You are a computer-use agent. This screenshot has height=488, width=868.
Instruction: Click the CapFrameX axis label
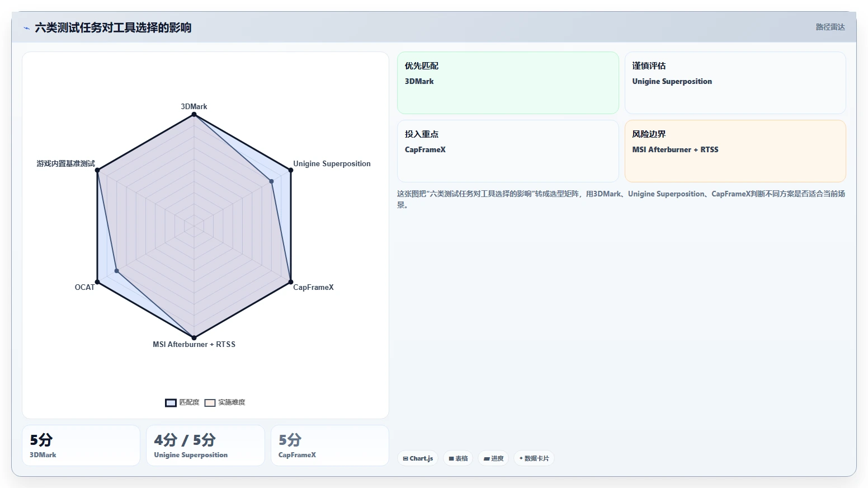click(313, 287)
